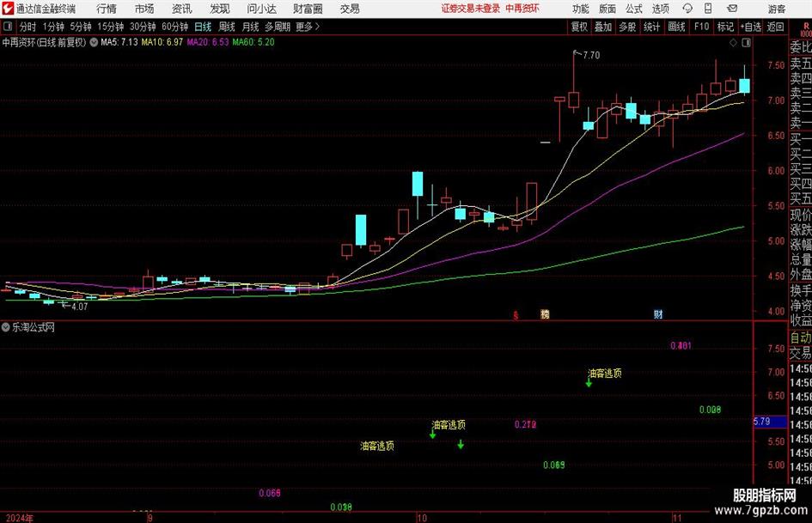Click the diamond icon above the chart
This screenshot has height=523, width=812.
click(733, 43)
